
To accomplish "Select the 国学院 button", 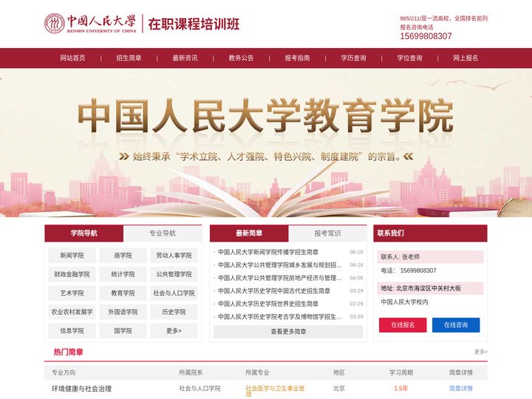I will pos(123,331).
